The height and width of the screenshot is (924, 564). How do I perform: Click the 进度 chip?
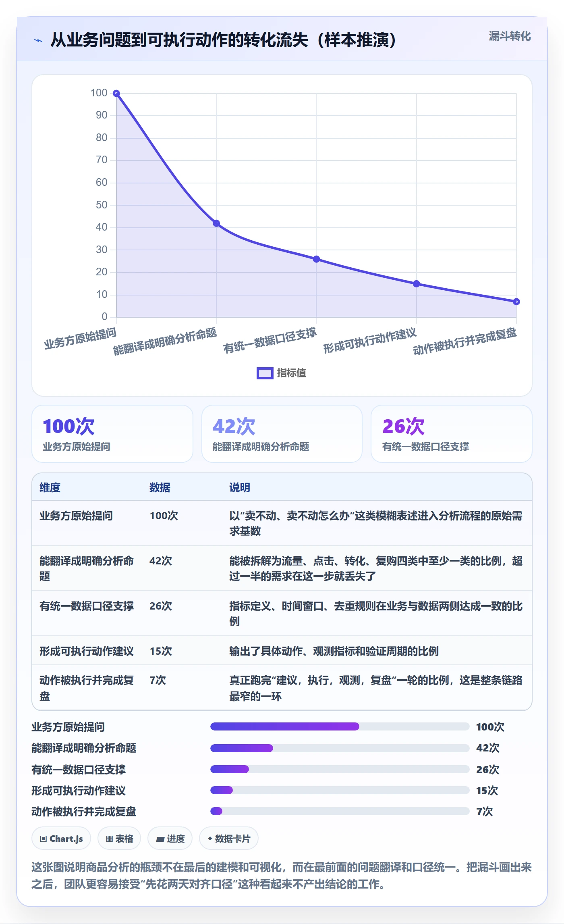(170, 839)
